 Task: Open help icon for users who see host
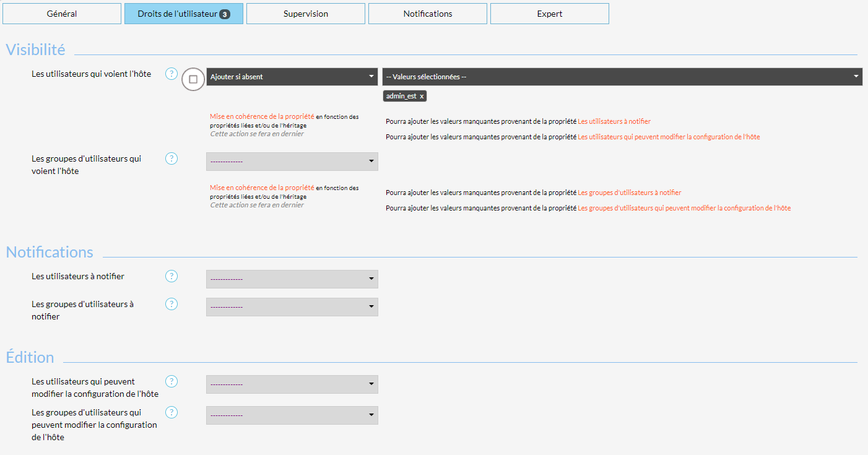point(171,74)
